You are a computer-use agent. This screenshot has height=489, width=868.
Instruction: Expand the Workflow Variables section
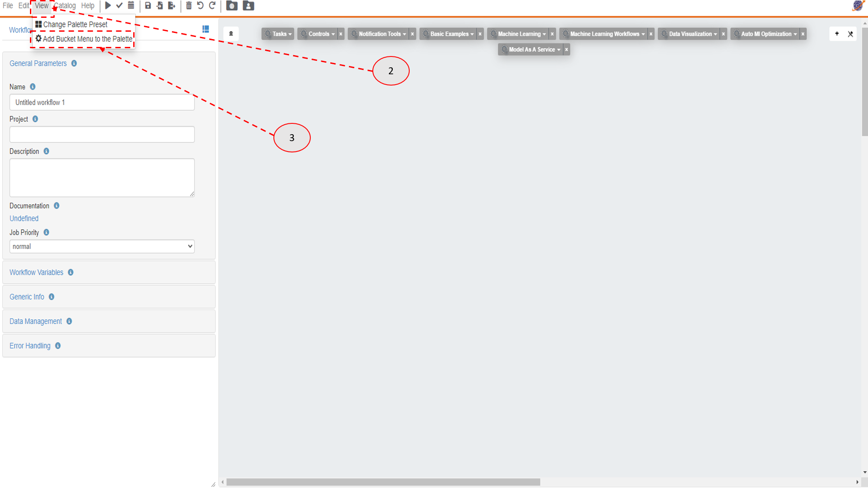(36, 273)
